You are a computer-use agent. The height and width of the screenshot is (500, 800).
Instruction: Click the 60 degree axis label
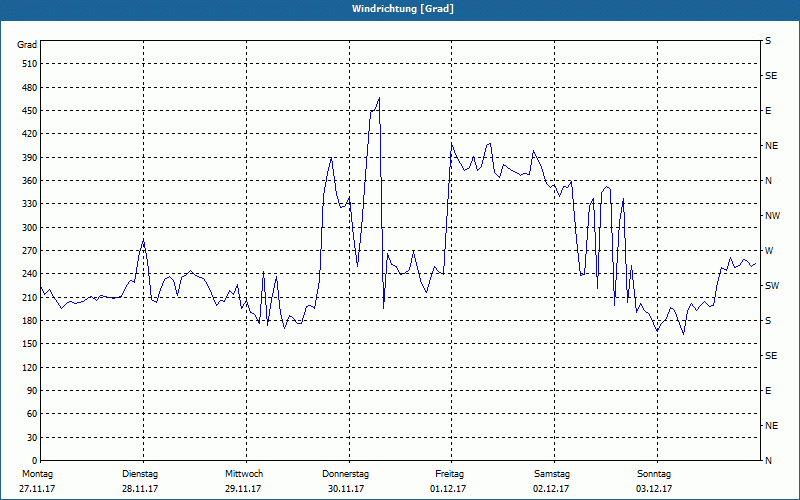(32, 414)
